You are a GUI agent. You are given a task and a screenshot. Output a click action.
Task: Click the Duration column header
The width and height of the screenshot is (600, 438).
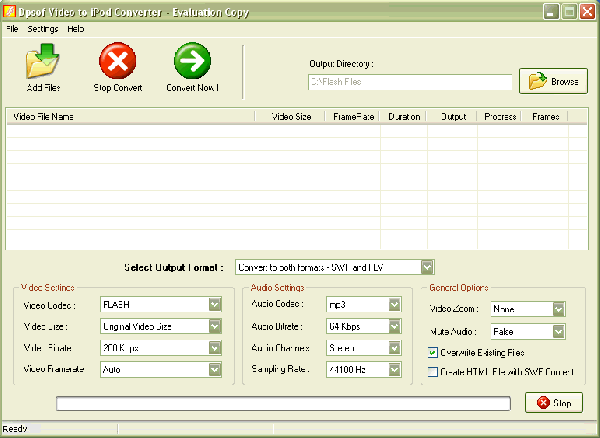[403, 117]
